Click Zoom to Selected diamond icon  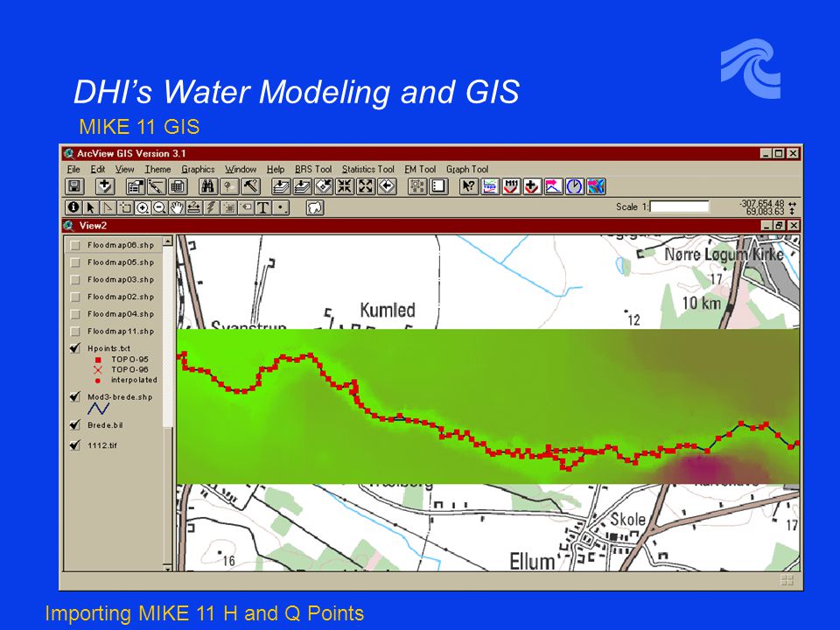[323, 186]
